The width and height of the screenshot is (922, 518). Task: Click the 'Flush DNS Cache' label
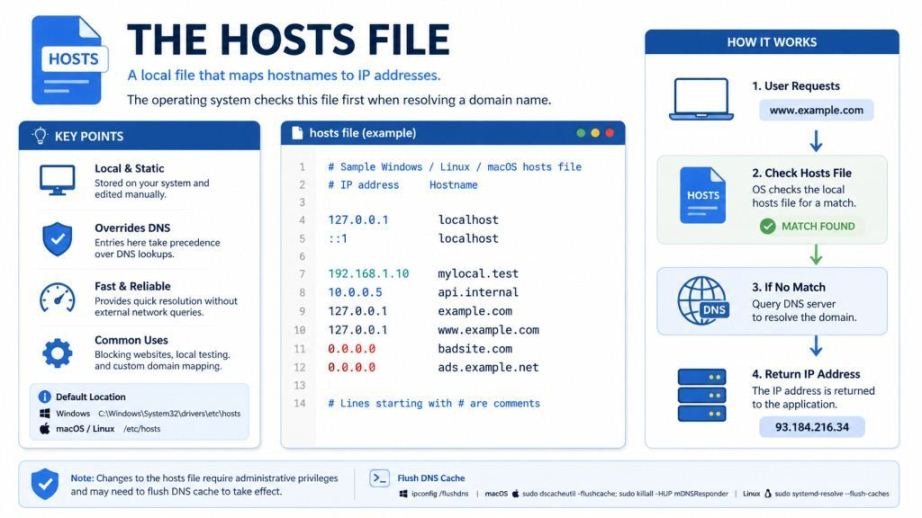point(431,478)
